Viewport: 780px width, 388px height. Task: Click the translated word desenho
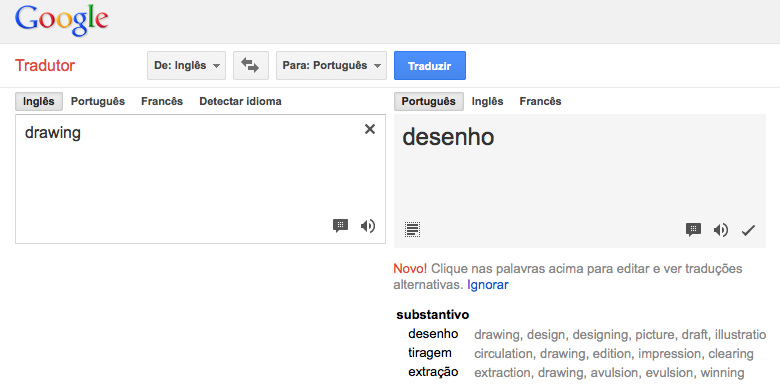(x=448, y=137)
